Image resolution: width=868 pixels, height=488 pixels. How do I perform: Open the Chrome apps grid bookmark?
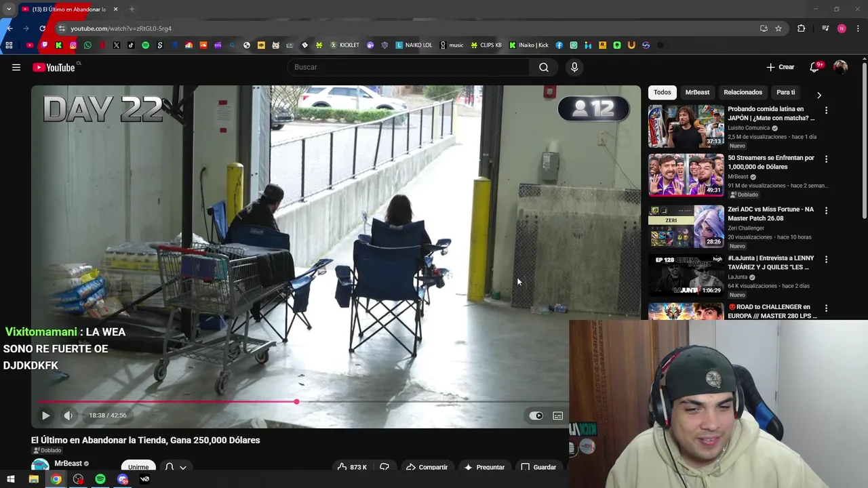coord(9,45)
